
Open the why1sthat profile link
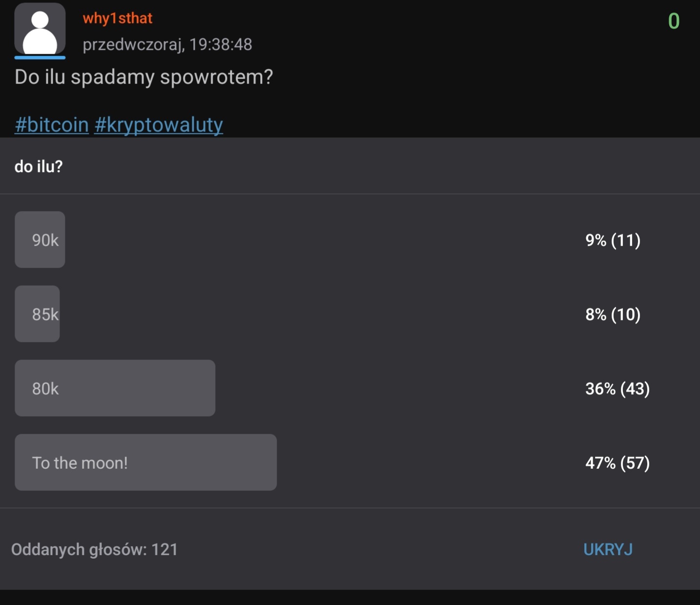[x=117, y=19]
